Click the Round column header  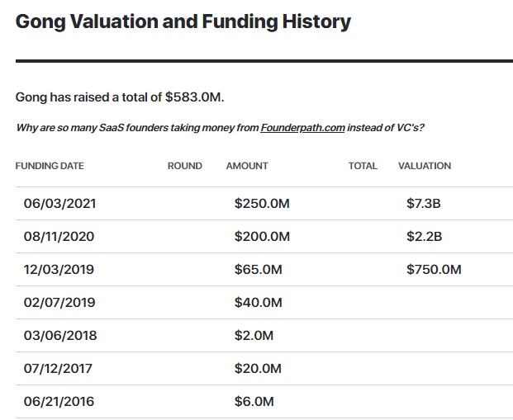pyautogui.click(x=184, y=166)
